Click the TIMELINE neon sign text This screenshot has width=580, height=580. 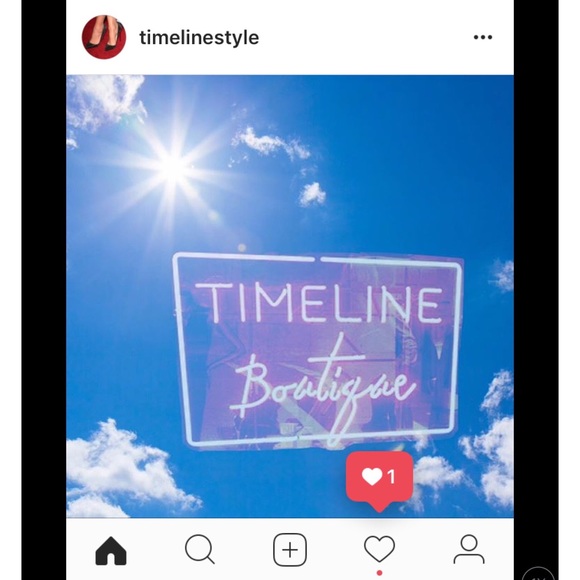click(319, 304)
